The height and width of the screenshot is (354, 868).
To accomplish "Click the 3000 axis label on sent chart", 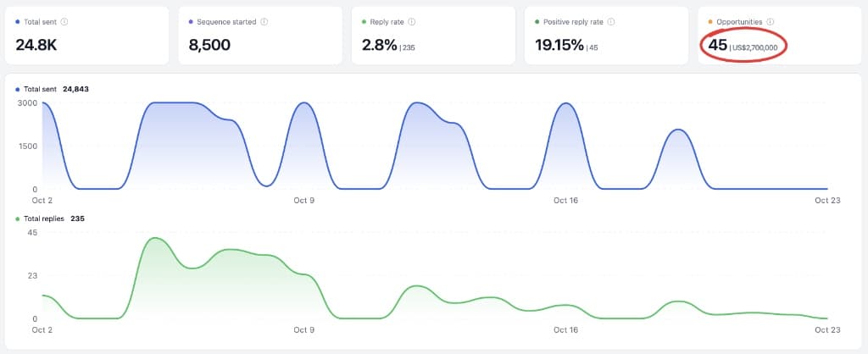I will click(x=28, y=102).
